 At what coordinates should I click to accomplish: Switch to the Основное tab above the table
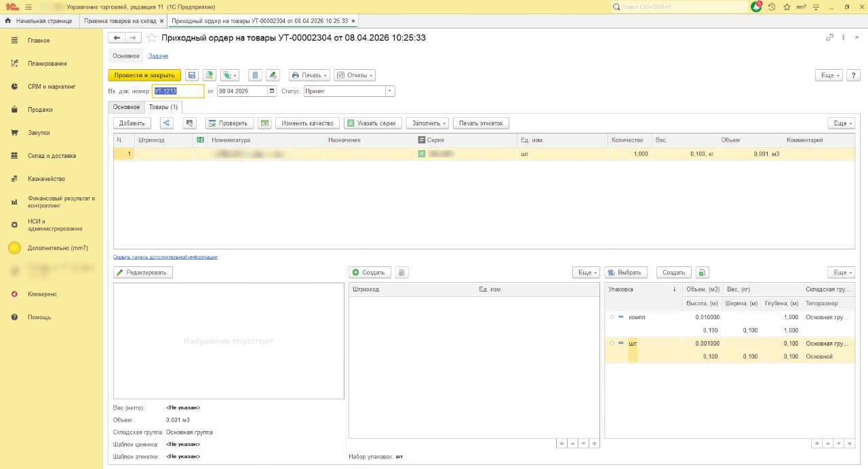click(126, 107)
